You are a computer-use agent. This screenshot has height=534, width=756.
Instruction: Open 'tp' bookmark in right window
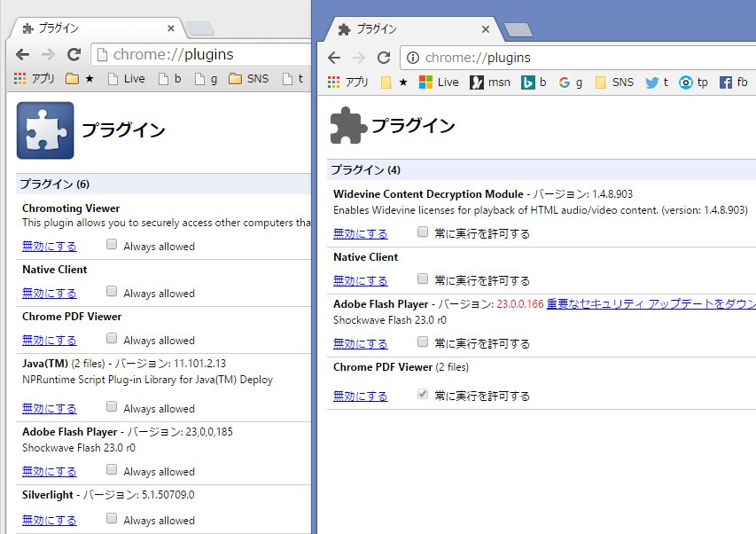[x=693, y=82]
